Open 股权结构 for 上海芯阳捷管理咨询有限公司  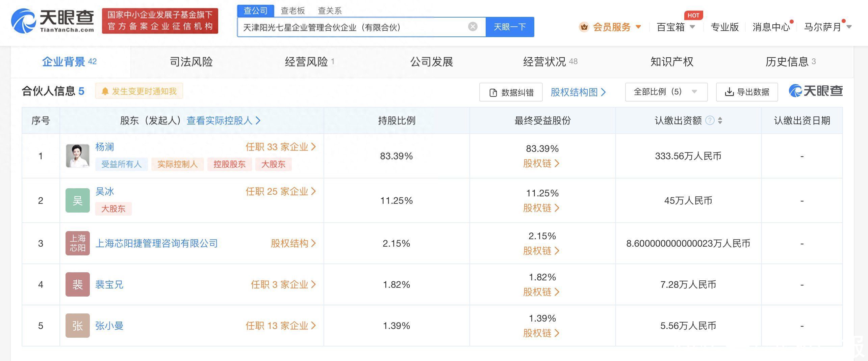tap(293, 243)
